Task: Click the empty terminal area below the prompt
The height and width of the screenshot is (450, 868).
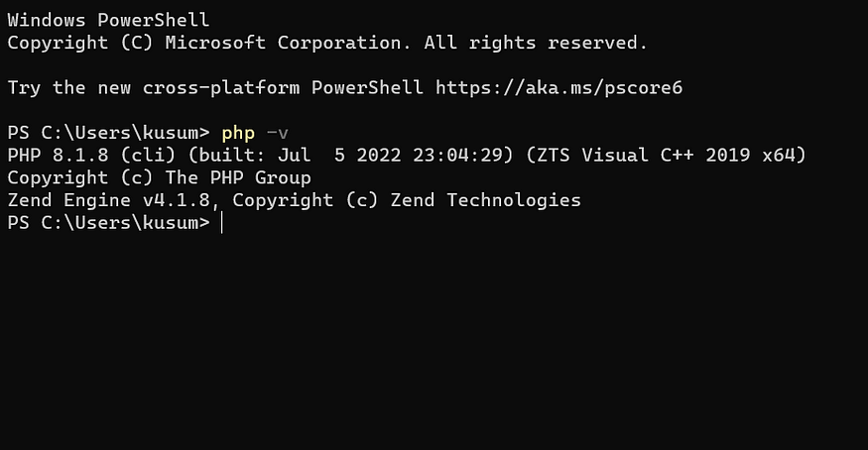Action: [x=434, y=343]
